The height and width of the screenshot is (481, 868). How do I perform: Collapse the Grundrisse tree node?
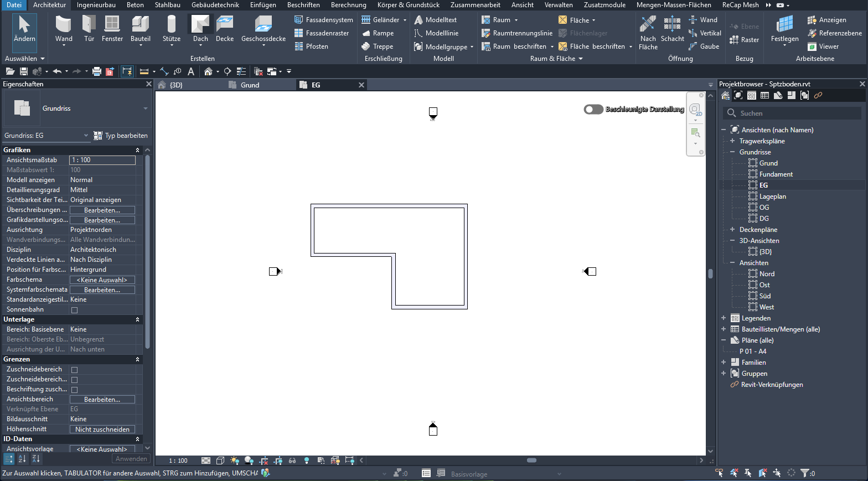pos(732,152)
